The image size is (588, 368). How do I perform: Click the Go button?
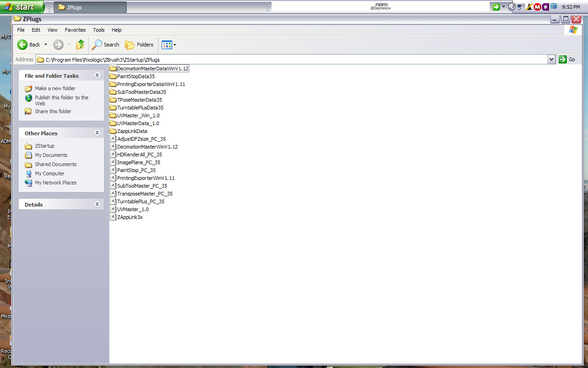(x=567, y=59)
